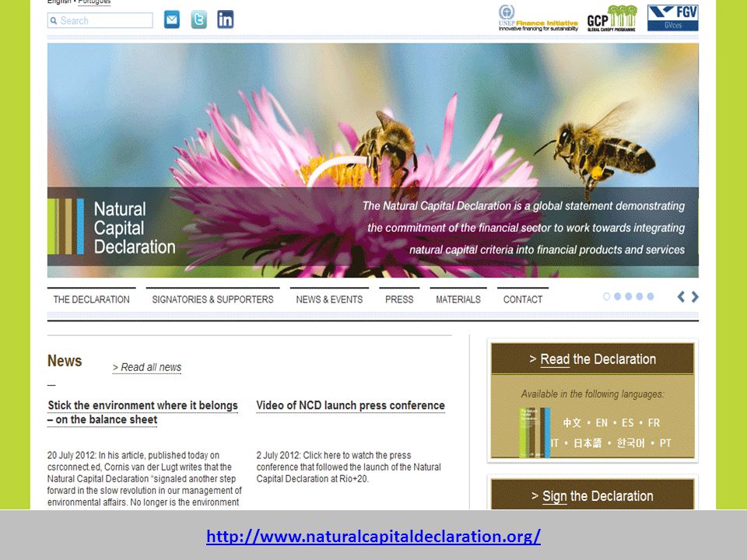Viewport: 747px width, 560px height.
Task: Choose the Chinese 中文 declaration version
Action: click(x=572, y=423)
